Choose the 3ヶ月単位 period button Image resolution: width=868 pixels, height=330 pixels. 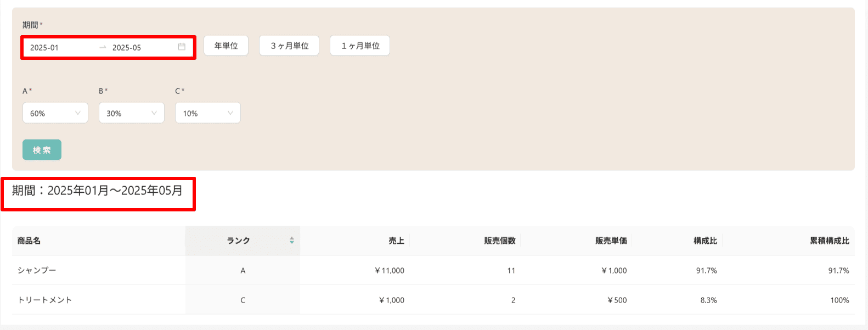pyautogui.click(x=289, y=46)
